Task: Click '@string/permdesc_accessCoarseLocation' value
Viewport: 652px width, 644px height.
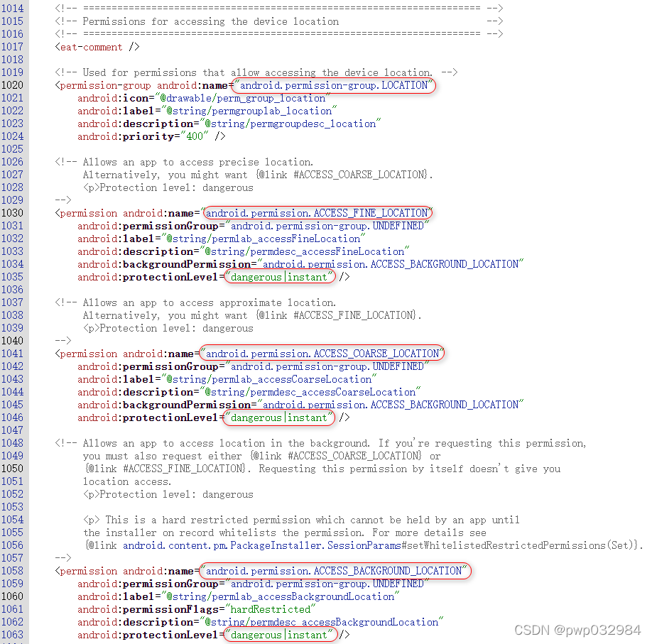Action: pos(310,392)
